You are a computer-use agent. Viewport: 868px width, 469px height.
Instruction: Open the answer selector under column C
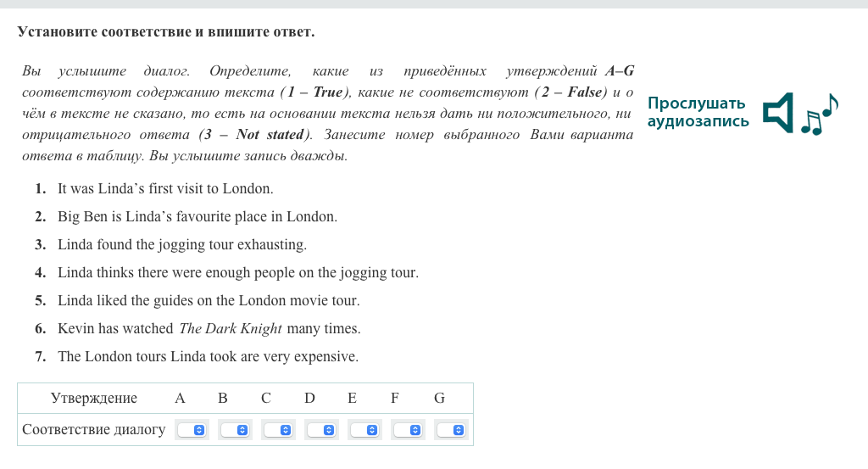coord(277,430)
